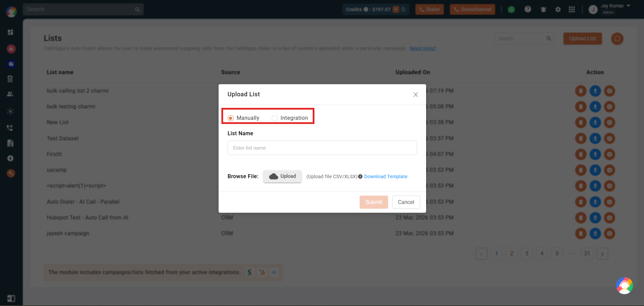Image resolution: width=644 pixels, height=306 pixels.
Task: Go to page 21 of lists
Action: click(x=587, y=254)
